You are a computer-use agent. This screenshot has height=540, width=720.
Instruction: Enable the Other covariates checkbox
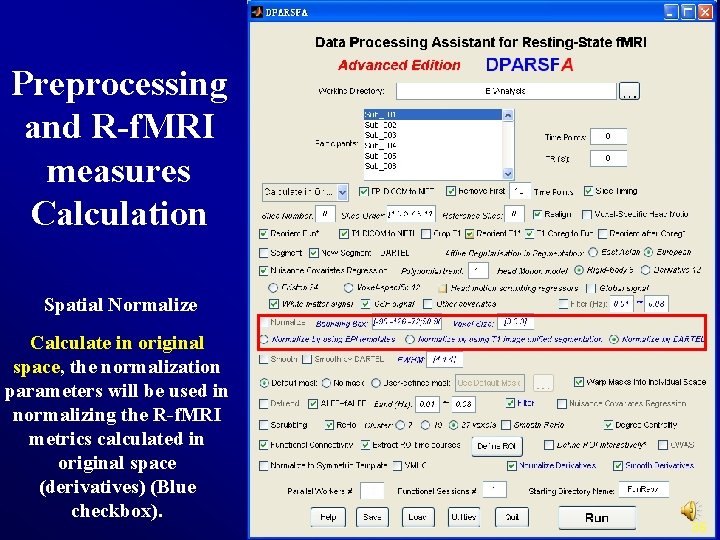(x=428, y=304)
